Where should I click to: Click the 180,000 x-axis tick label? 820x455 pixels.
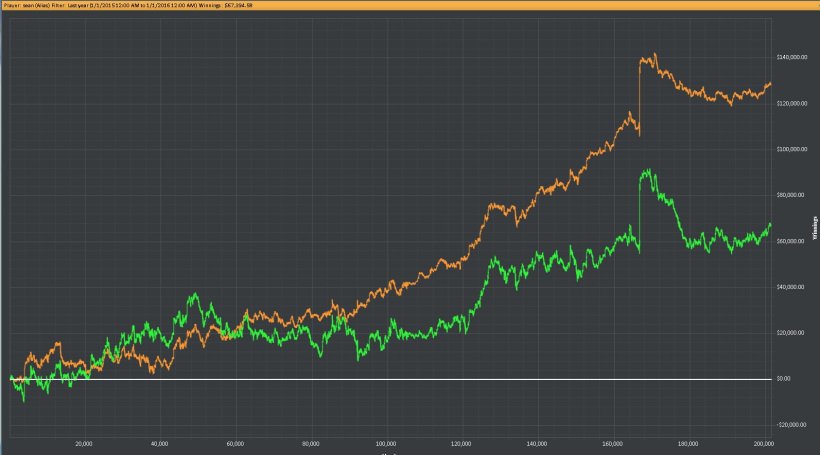(688, 442)
